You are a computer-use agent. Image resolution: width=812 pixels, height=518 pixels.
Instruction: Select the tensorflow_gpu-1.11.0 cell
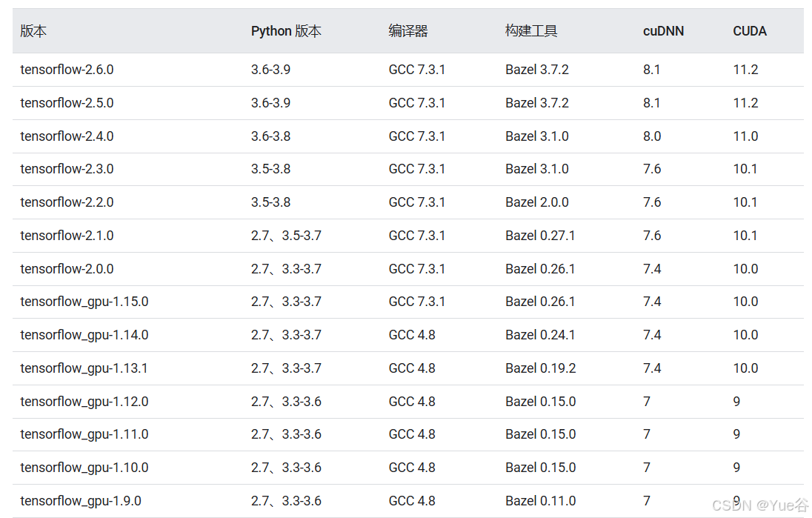click(x=84, y=434)
